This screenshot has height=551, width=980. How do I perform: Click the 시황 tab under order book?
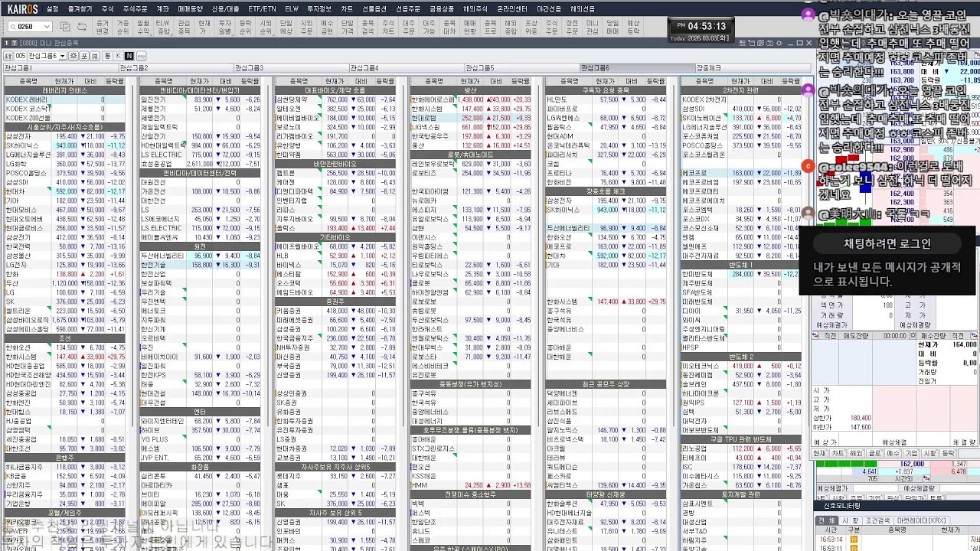[x=929, y=454]
